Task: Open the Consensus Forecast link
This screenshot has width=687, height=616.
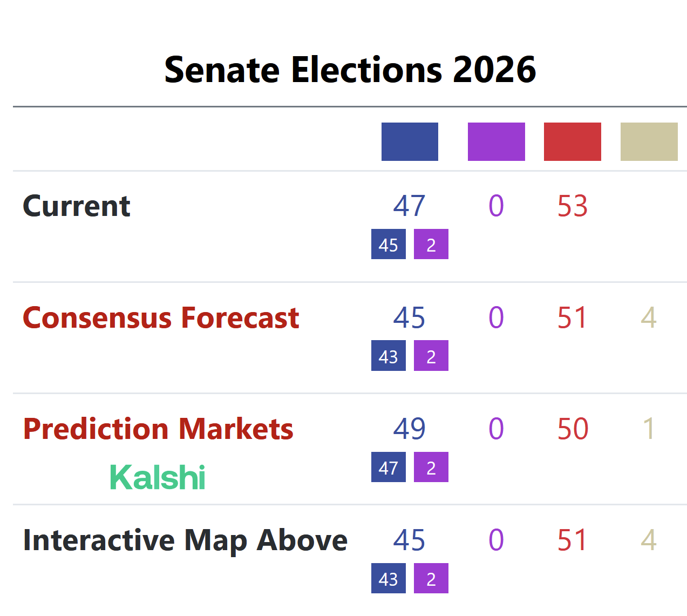Action: pos(161,317)
